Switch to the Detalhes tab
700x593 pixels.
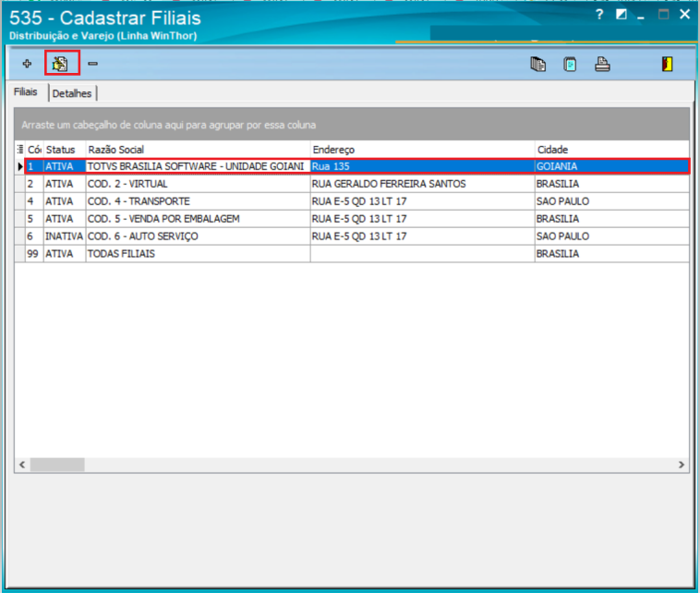[x=72, y=93]
